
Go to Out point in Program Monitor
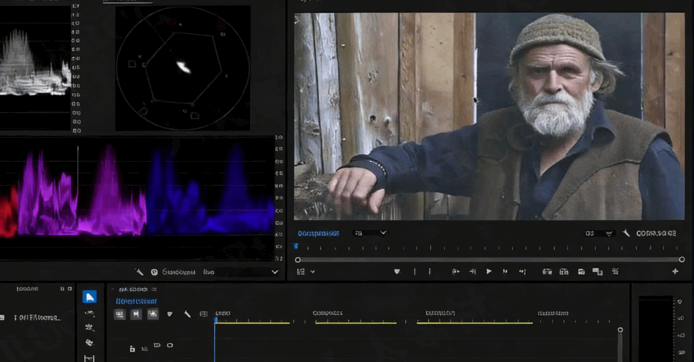(522, 271)
